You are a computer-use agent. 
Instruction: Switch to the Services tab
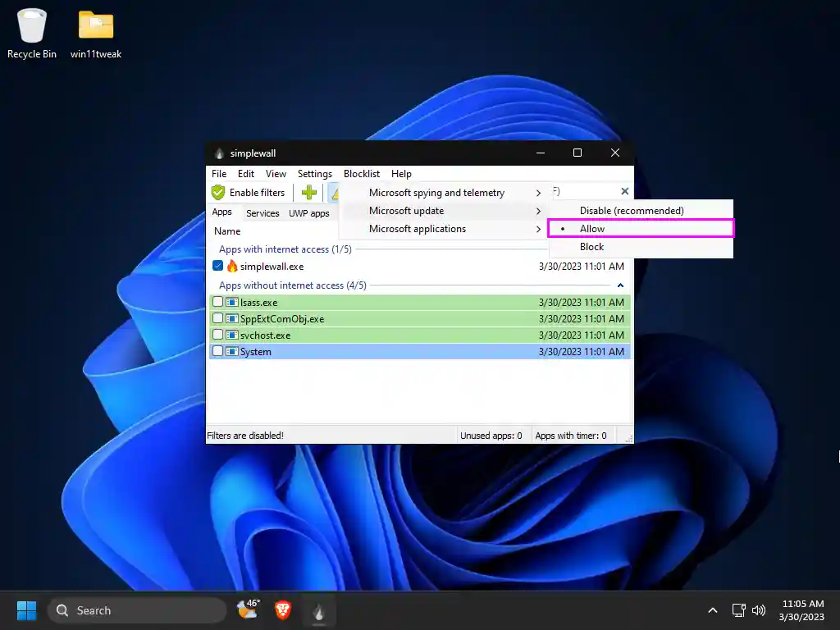click(x=262, y=213)
